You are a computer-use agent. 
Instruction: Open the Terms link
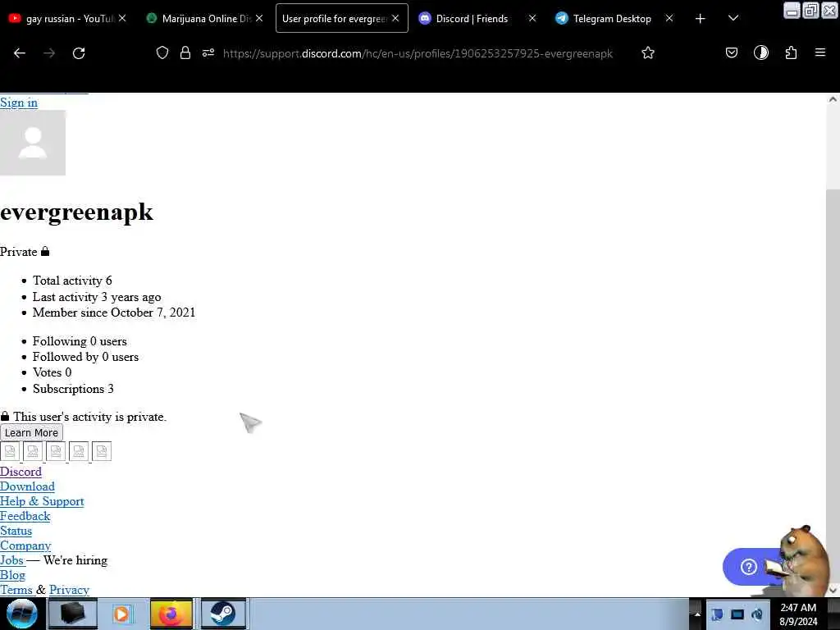tap(16, 590)
